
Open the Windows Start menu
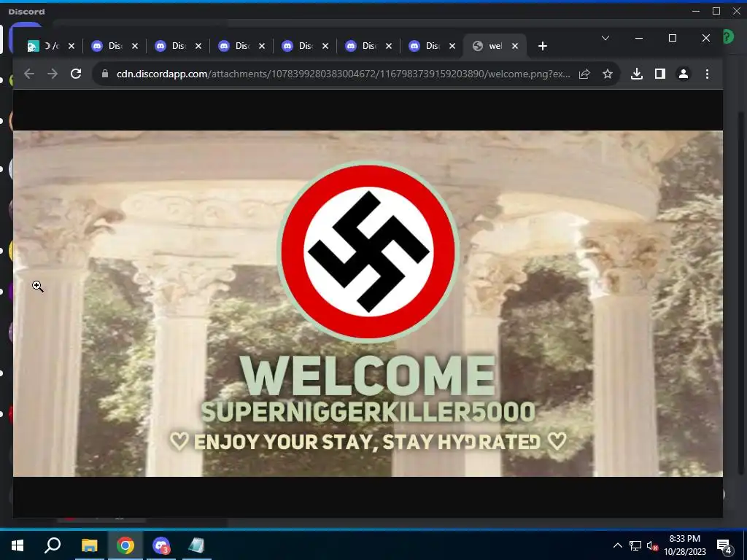click(x=18, y=545)
